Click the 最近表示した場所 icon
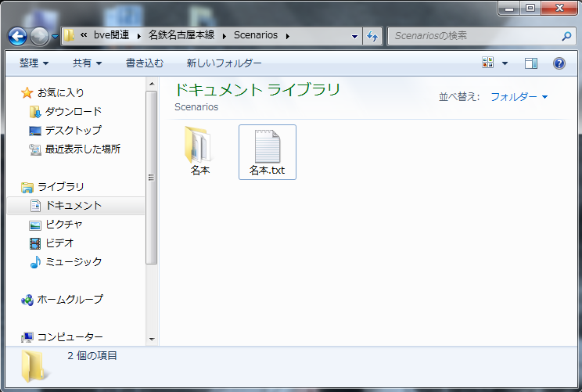Image resolution: width=582 pixels, height=392 pixels. click(x=35, y=149)
